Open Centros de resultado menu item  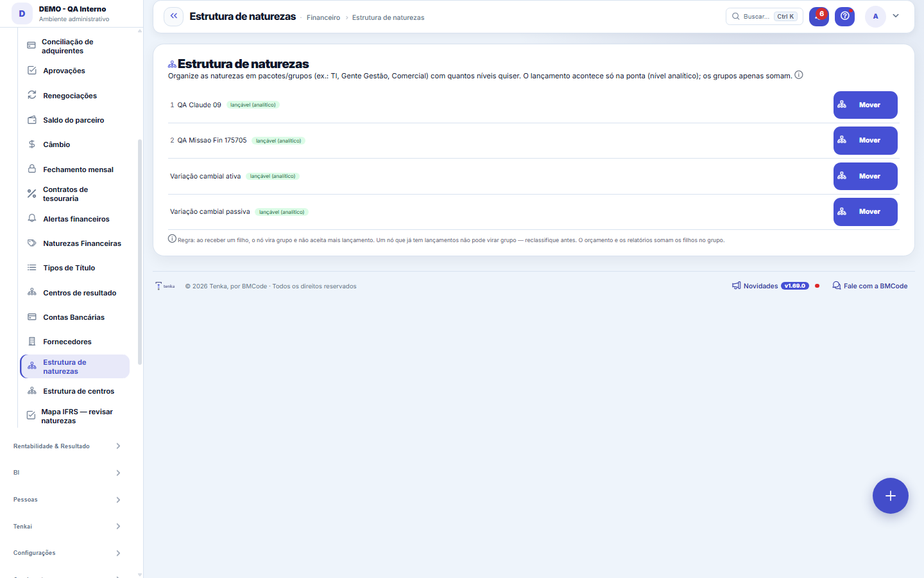pyautogui.click(x=74, y=293)
